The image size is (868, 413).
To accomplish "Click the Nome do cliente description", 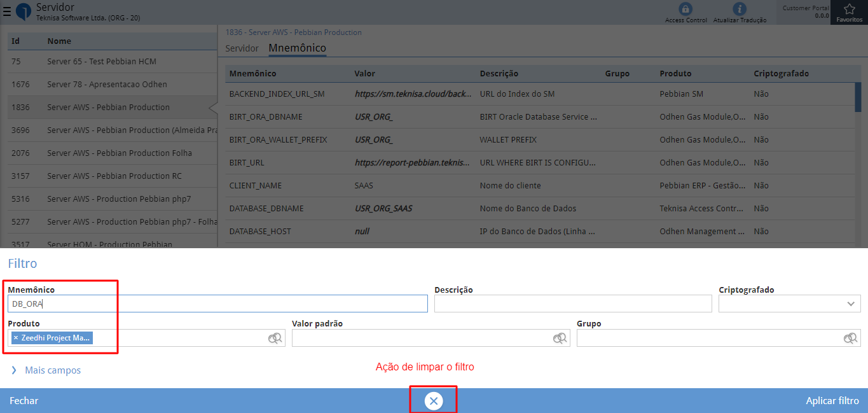I will (x=510, y=186).
